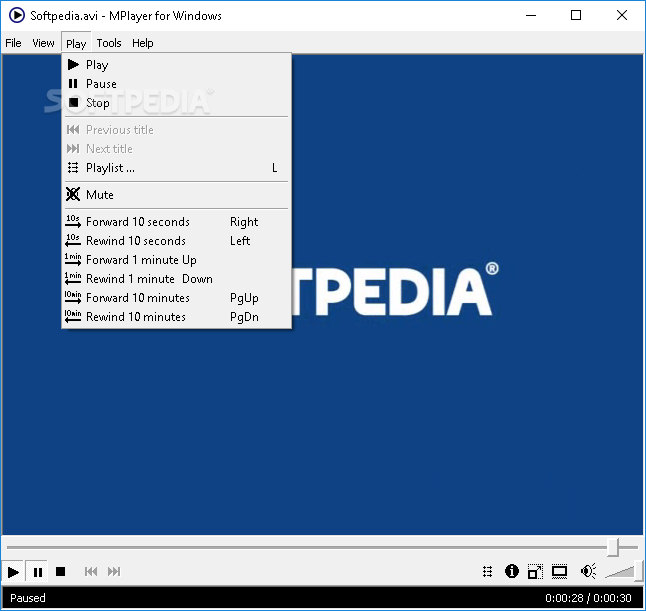Select Forward 10 minutes menu entry

click(176, 297)
